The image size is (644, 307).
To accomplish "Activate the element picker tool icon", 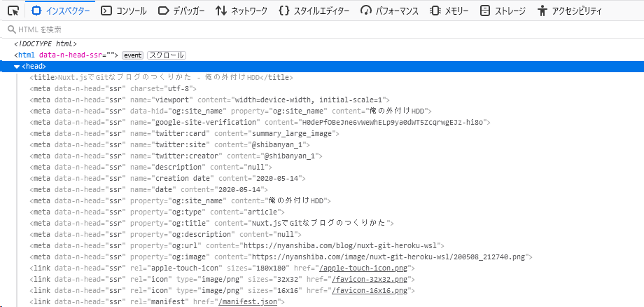I will tap(13, 11).
